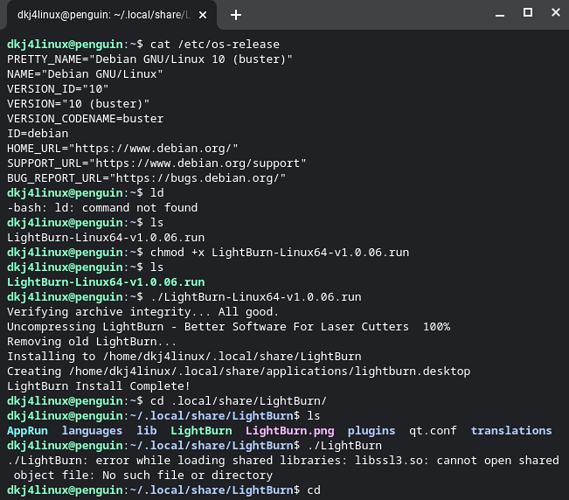Click the green LightBurn executable name
The image size is (569, 500).
pos(201,431)
